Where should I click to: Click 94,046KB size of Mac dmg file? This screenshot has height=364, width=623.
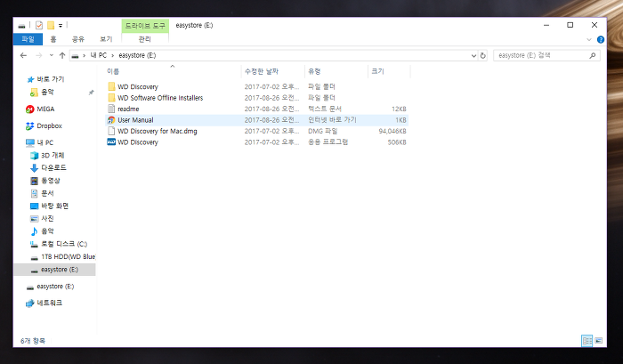[392, 131]
